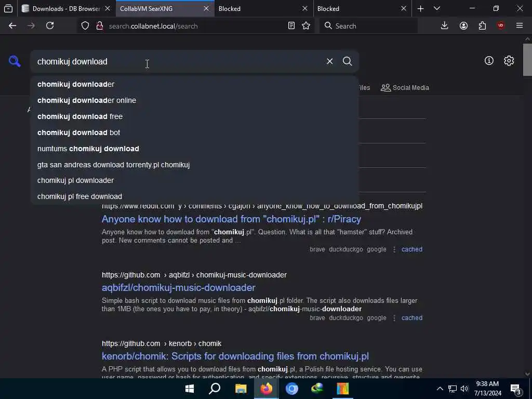Submit the search with the magnifier button

click(x=347, y=61)
